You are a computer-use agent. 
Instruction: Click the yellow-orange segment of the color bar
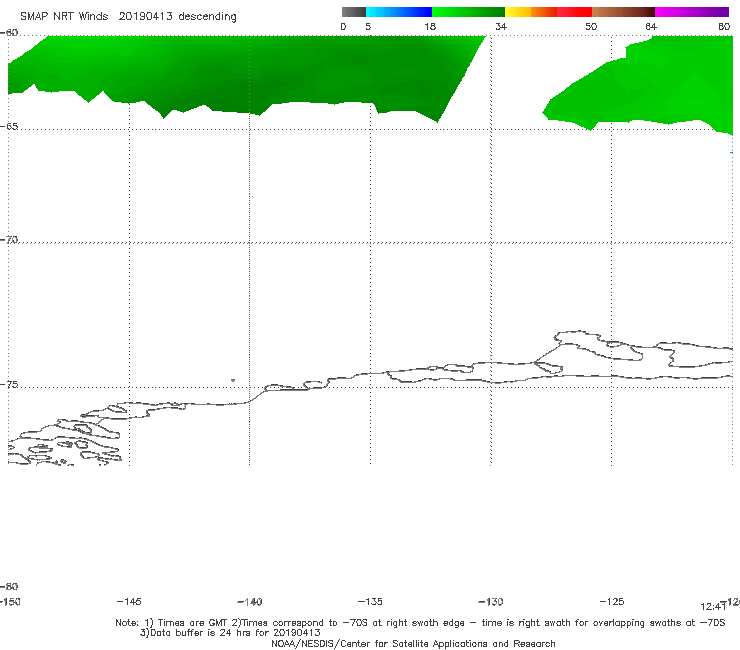pyautogui.click(x=531, y=12)
